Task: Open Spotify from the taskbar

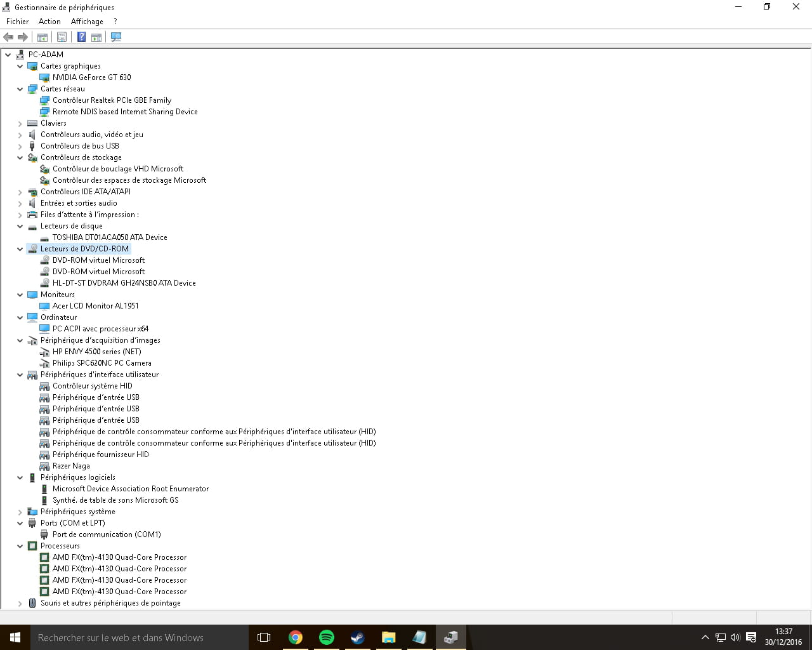Action: pos(327,637)
